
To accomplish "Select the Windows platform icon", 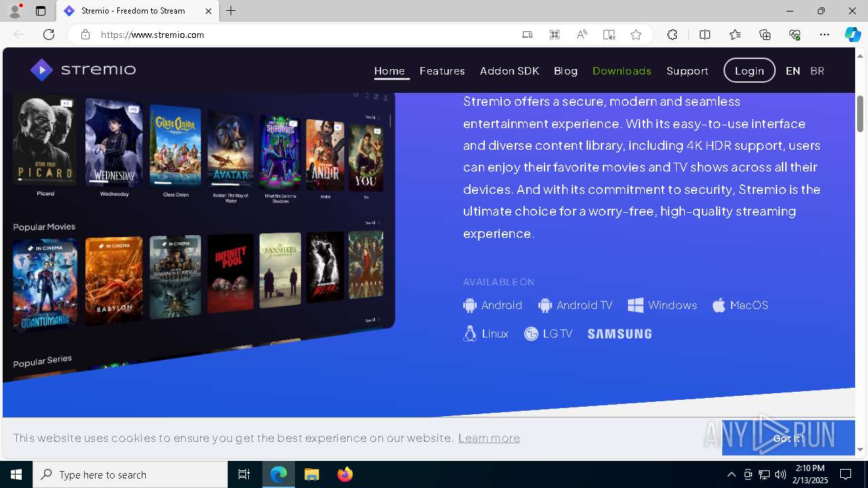I will coord(635,306).
